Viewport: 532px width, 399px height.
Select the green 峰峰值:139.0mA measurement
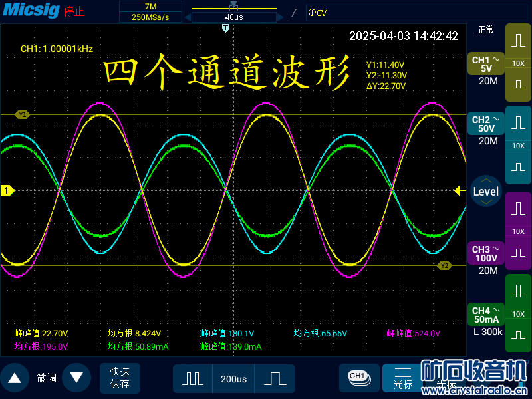(231, 346)
